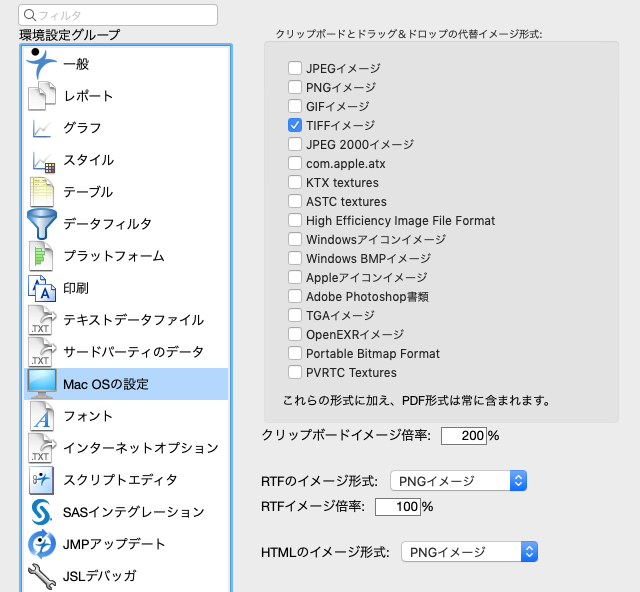Select the フォント row label
Image resolution: width=640 pixels, height=592 pixels.
(88, 416)
